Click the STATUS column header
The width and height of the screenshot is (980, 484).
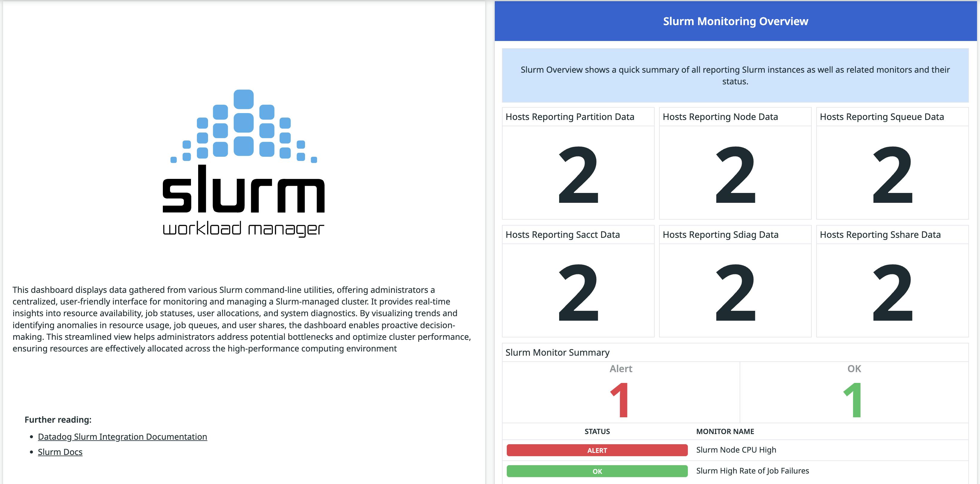coord(597,432)
